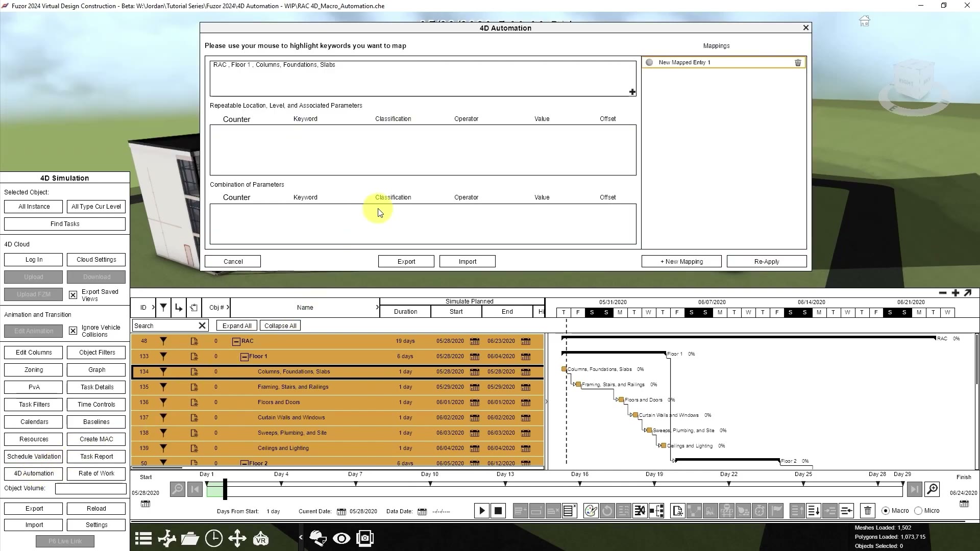Click the home view icon in viewport
980x551 pixels.
pos(864,21)
